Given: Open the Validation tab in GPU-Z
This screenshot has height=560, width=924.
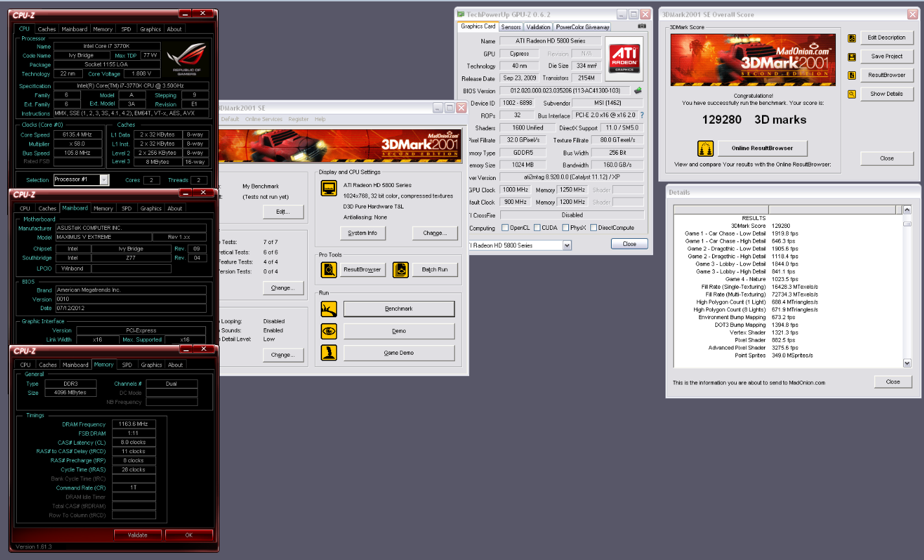Looking at the screenshot, I should coord(538,27).
